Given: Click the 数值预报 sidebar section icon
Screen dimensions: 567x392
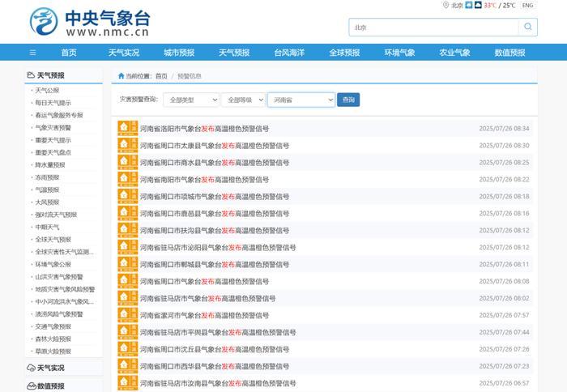Looking at the screenshot, I should (31, 386).
